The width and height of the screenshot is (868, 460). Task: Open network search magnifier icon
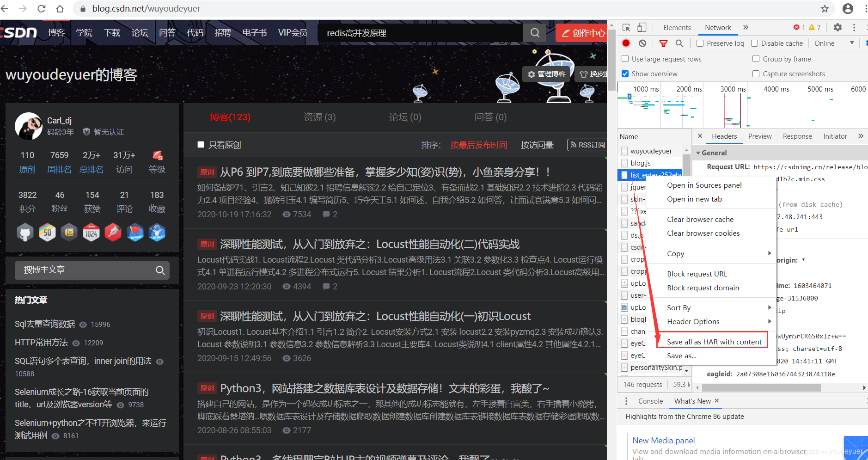pyautogui.click(x=679, y=43)
